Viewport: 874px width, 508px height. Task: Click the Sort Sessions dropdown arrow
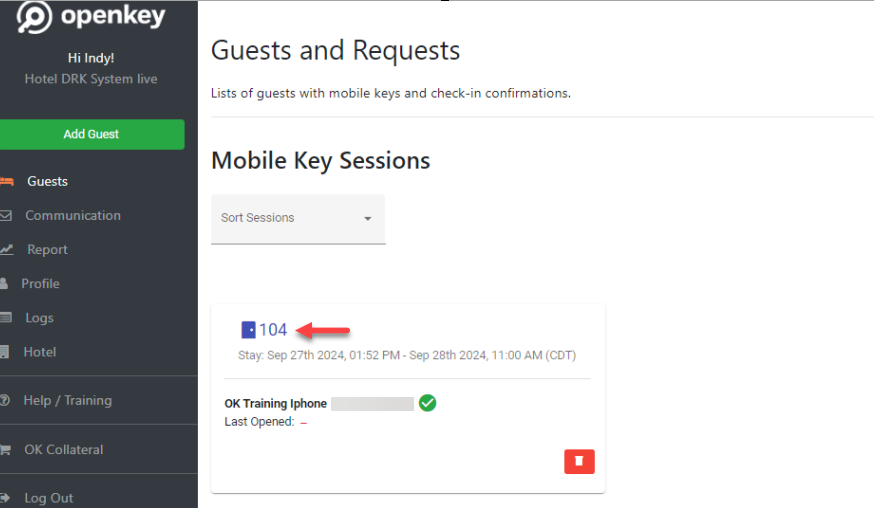point(368,219)
